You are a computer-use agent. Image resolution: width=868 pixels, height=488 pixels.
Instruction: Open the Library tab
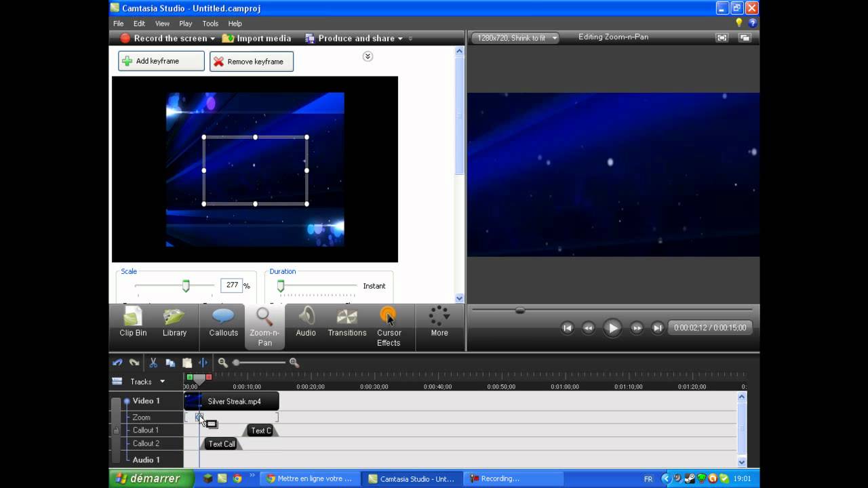pos(174,323)
